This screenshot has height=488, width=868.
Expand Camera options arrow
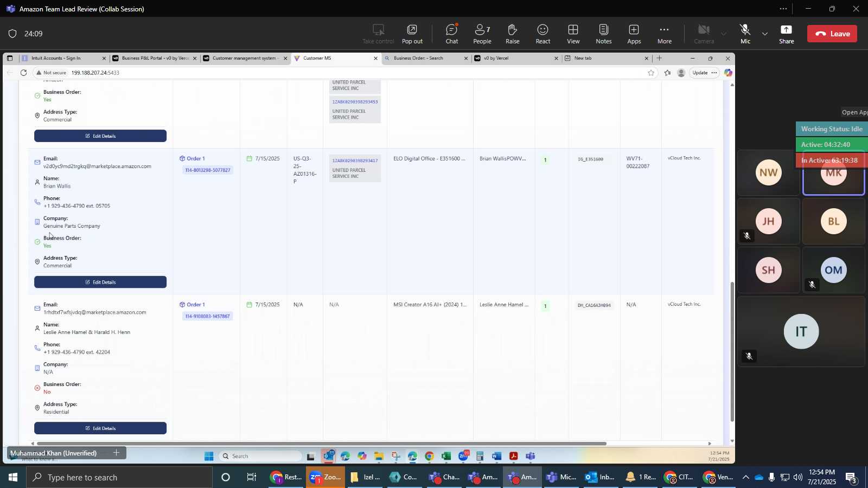coord(723,34)
